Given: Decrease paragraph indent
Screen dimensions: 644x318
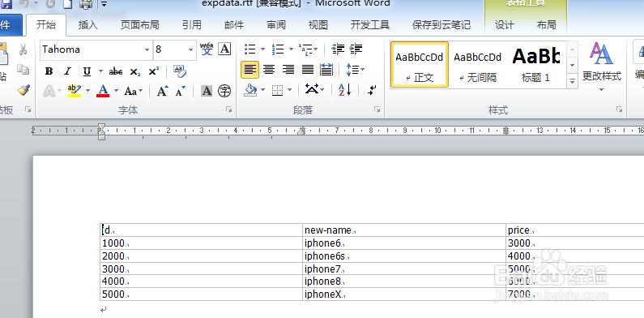Looking at the screenshot, I should click(338, 49).
